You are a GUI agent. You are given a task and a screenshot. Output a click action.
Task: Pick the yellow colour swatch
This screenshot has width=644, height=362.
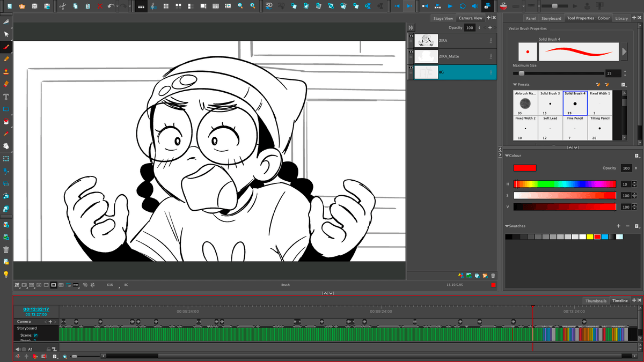(x=590, y=237)
